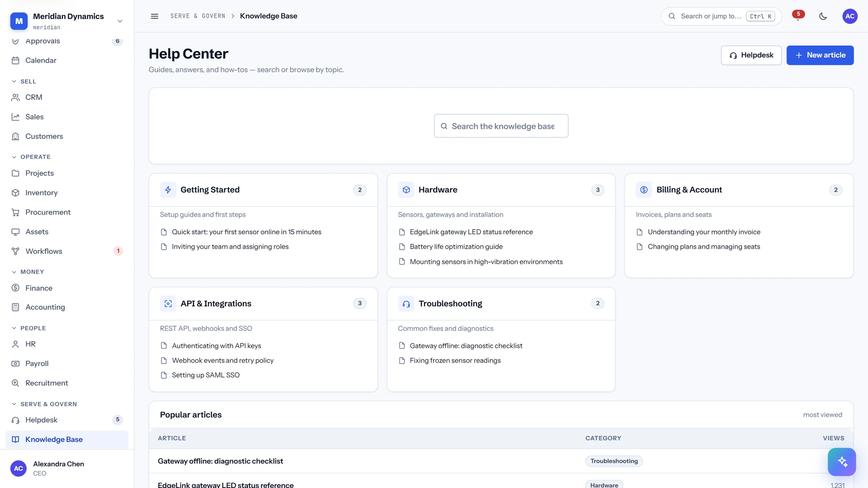Open the notifications bell with 5 badge
The image size is (868, 488).
[798, 16]
